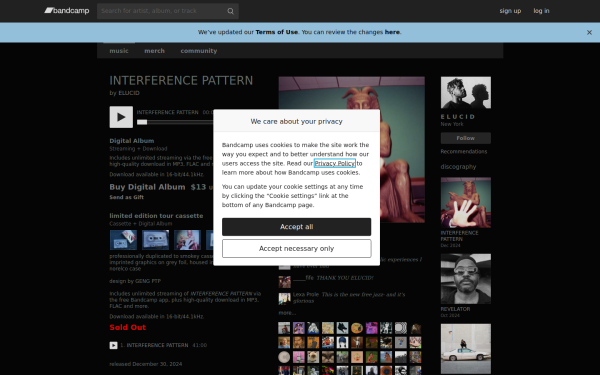The image size is (600, 375).
Task: Click Send as Gift
Action: (126, 197)
